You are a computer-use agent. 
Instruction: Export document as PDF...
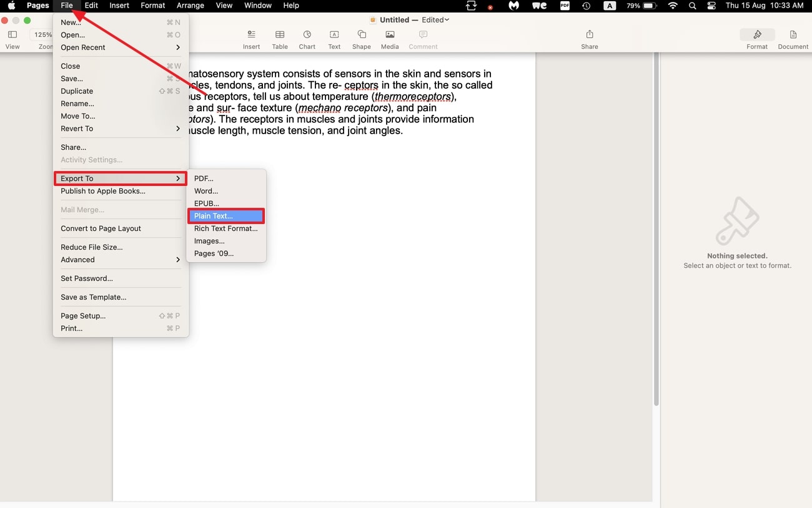(x=226, y=178)
